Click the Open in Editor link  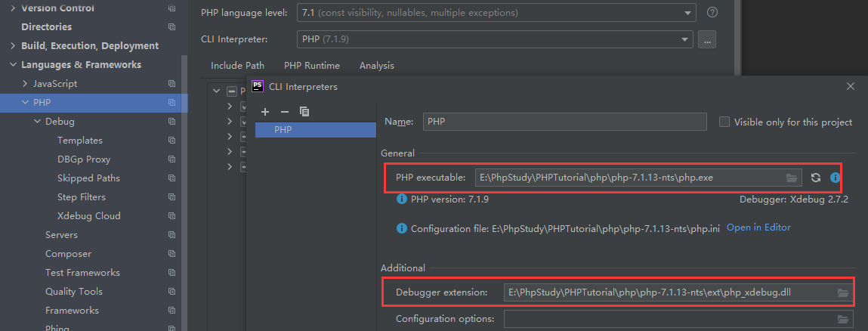click(758, 227)
